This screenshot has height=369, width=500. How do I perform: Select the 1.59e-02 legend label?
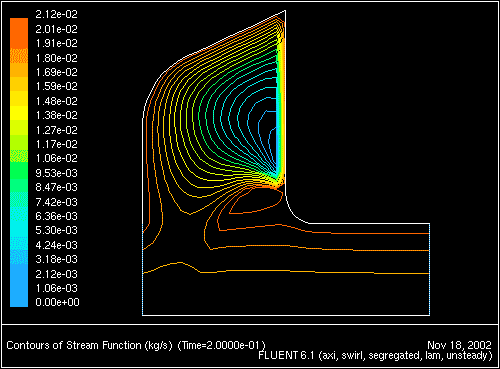pos(56,86)
